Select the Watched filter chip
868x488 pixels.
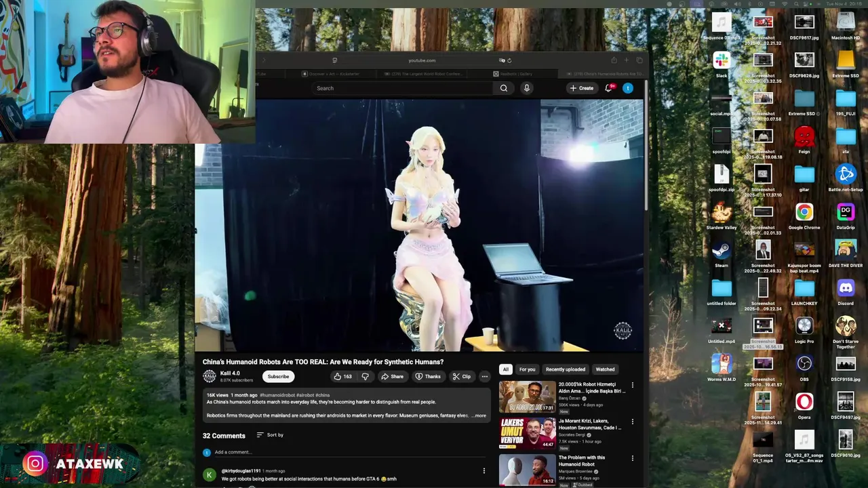605,369
